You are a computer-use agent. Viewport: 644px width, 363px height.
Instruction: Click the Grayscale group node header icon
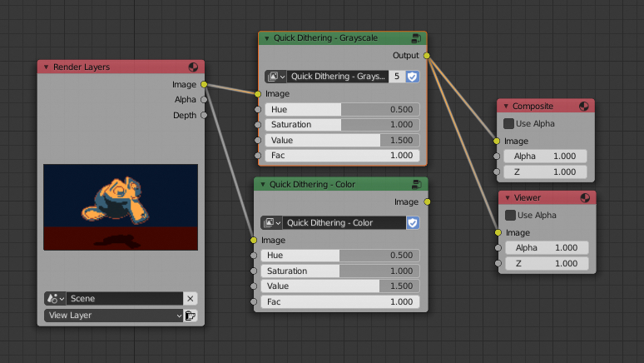[416, 38]
